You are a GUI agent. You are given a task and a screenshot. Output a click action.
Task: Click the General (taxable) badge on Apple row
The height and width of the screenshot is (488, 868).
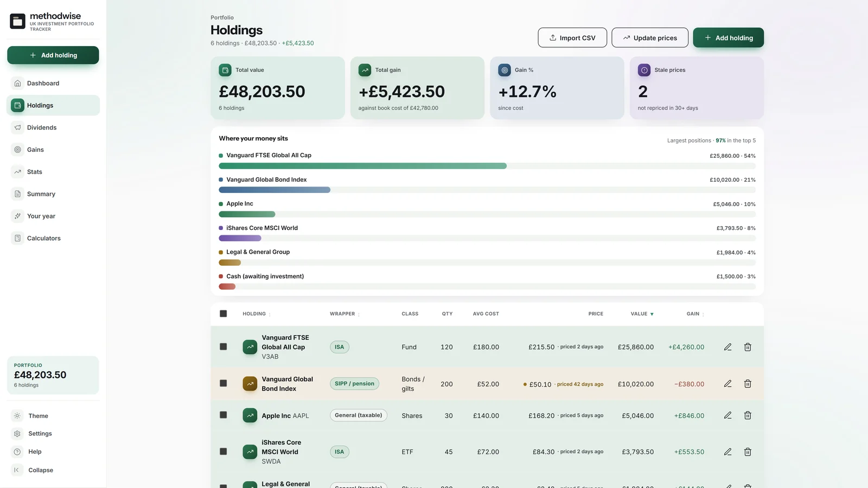click(x=359, y=415)
